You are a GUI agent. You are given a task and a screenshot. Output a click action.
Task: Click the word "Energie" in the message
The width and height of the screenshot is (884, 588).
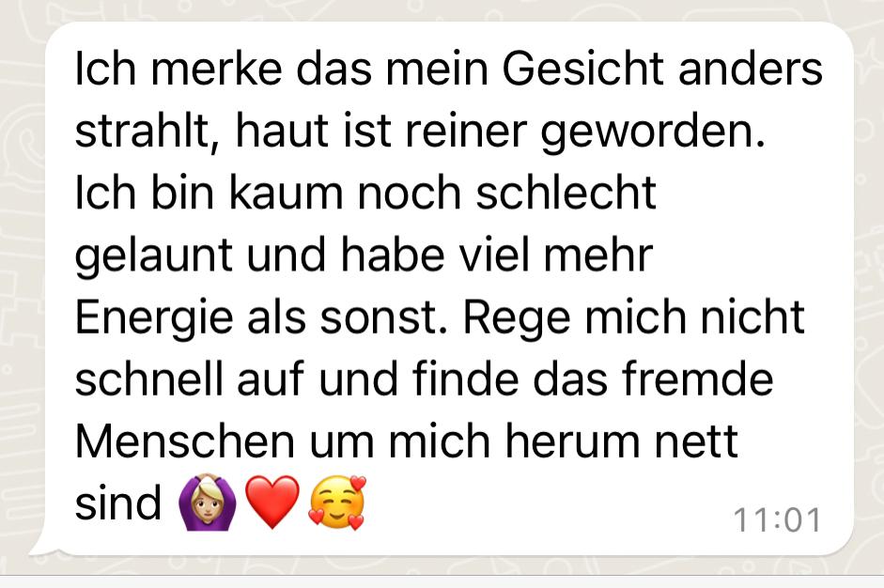(154, 319)
